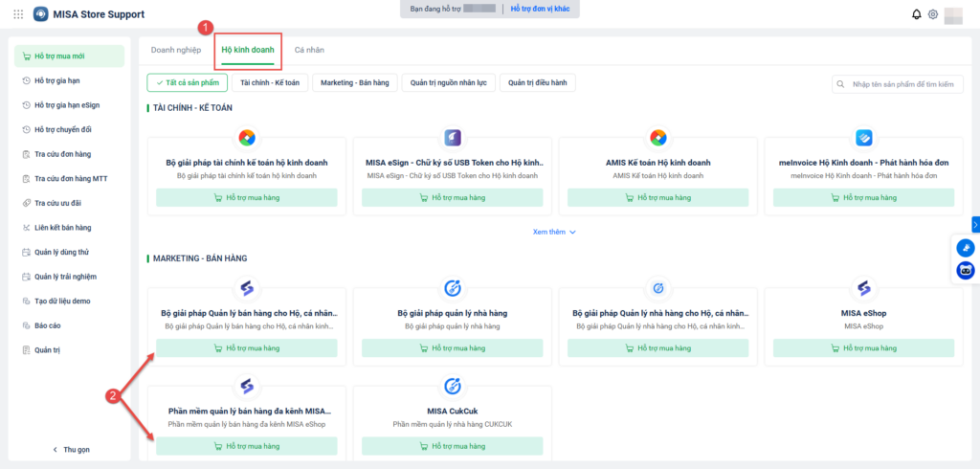Click Hỗ trợ mua hàng for AMIS Kế toán
The height and width of the screenshot is (469, 980).
[658, 197]
